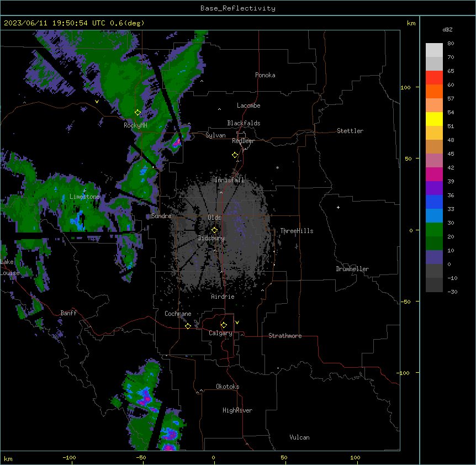
Task: Click the yellow V marker northwest of RockyMH
Action: click(97, 102)
